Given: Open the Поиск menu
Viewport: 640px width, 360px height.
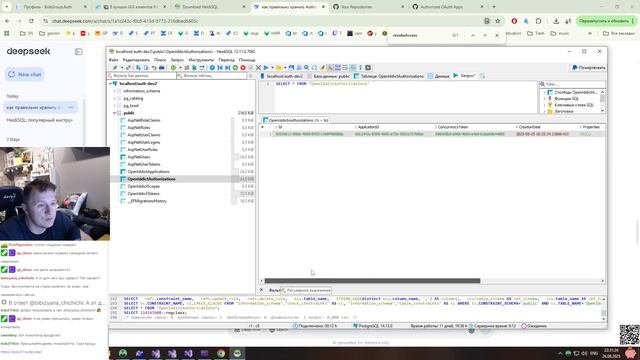Looking at the screenshot, I should (x=160, y=60).
